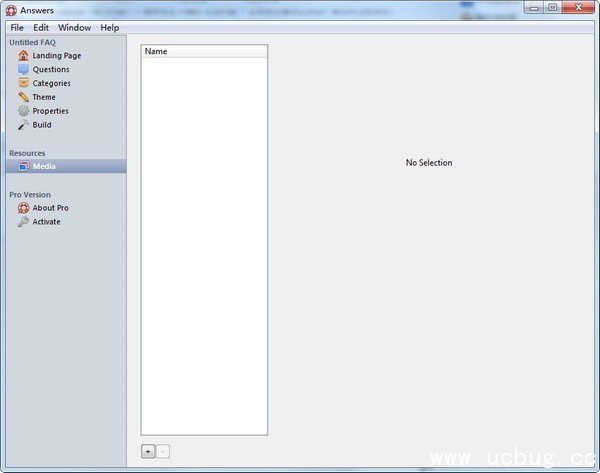Maximize the Answers window
Image resolution: width=600 pixels, height=473 pixels.
pyautogui.click(x=552, y=7)
